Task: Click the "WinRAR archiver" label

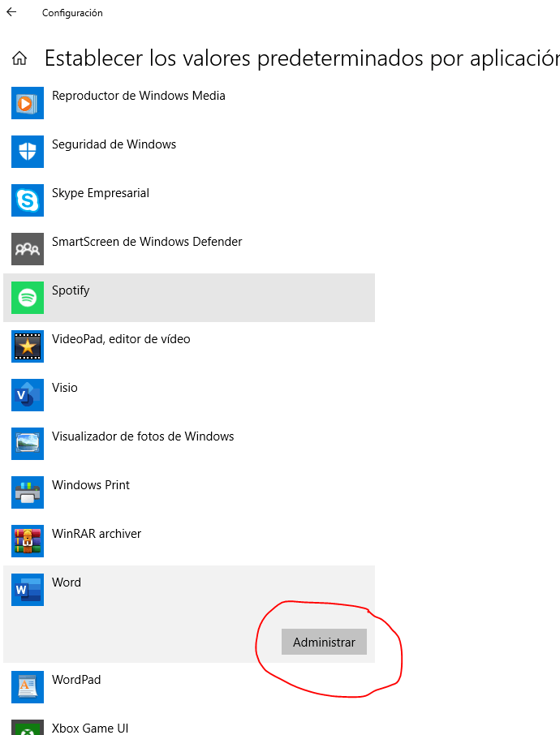Action: coord(96,535)
